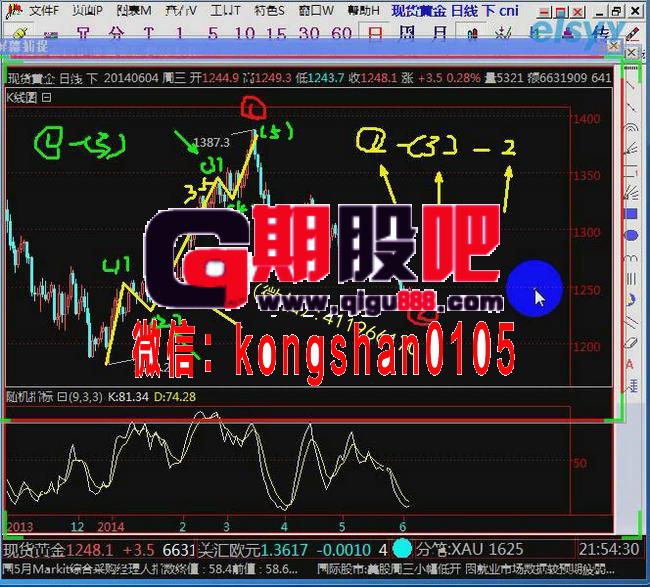Open the 帮助H menu
The height and width of the screenshot is (587, 650).
[x=364, y=10]
